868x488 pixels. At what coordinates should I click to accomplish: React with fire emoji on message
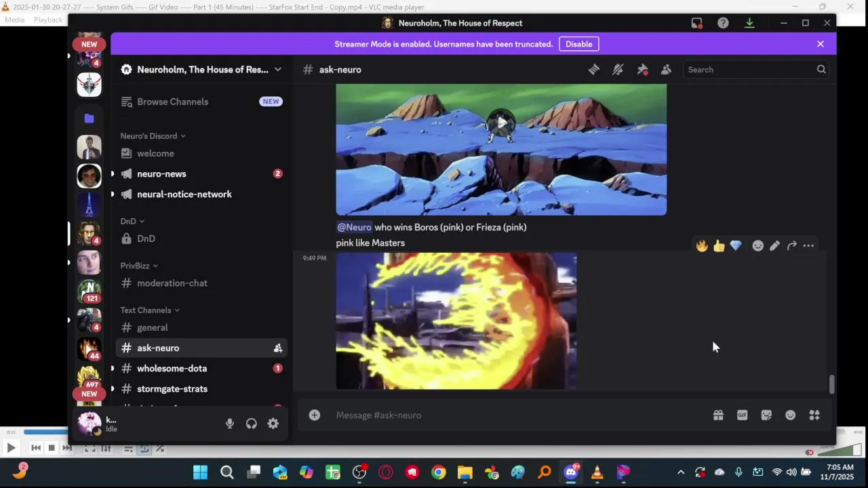(x=702, y=245)
